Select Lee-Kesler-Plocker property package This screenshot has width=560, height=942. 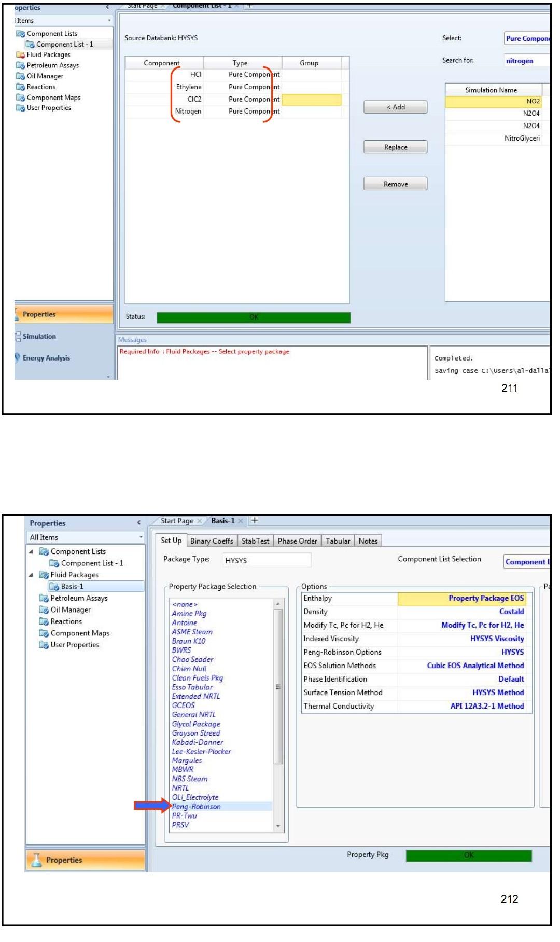click(202, 752)
